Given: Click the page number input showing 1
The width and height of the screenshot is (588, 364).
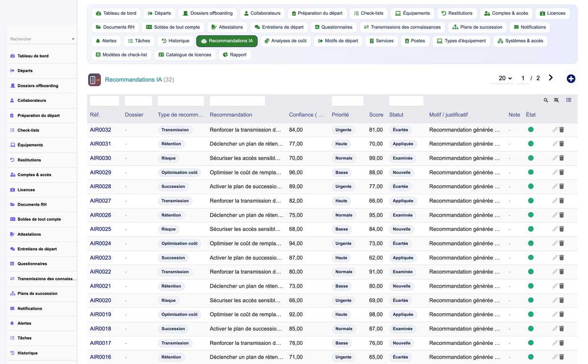Looking at the screenshot, I should pos(523,78).
